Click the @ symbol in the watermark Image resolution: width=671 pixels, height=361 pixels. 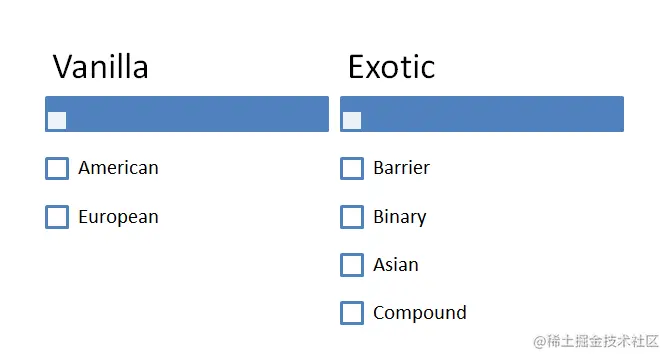click(540, 342)
